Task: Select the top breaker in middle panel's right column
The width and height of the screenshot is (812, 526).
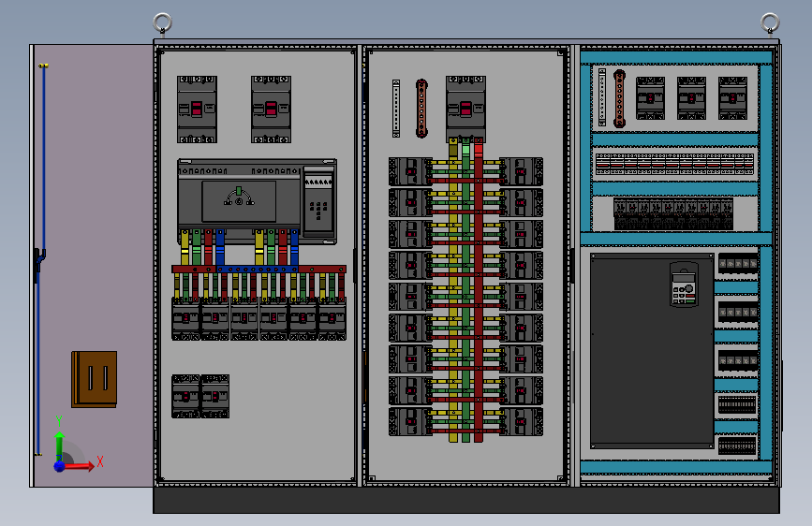Action: pyautogui.click(x=522, y=172)
